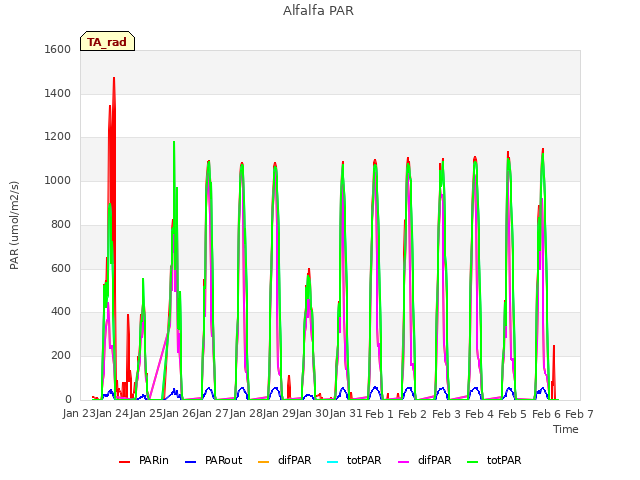Click the Feb 5 x-axis tick label
The height and width of the screenshot is (480, 640).
coord(513,414)
